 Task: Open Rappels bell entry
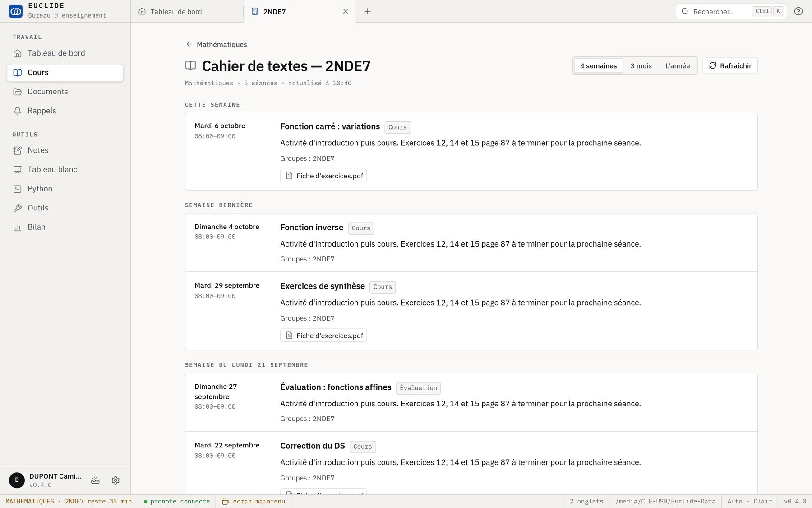[x=65, y=111]
